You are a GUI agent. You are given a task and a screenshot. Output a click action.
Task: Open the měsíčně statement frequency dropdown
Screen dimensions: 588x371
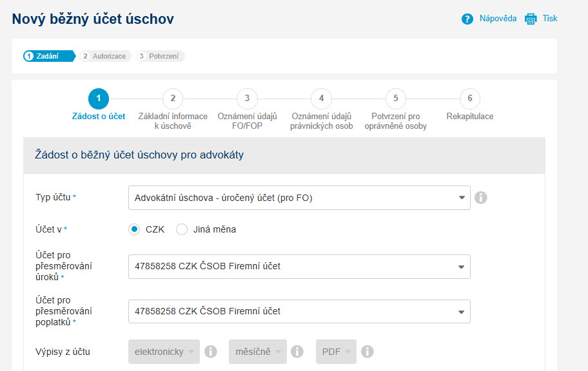point(258,352)
